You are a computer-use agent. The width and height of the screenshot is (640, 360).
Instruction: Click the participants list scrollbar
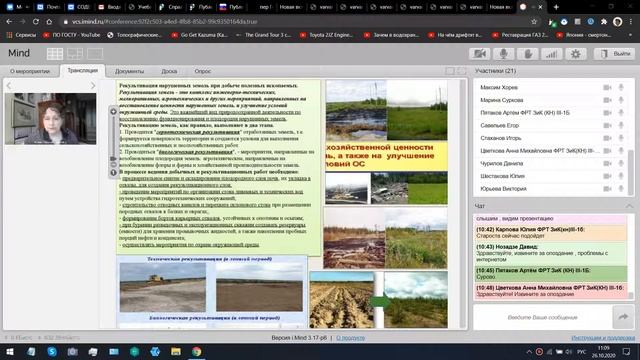pos(631,173)
